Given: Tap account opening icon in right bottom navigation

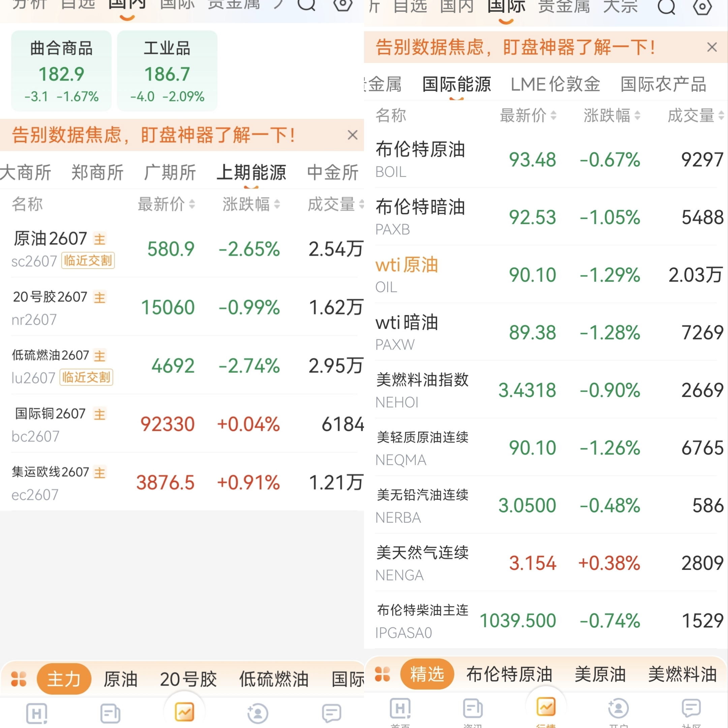Looking at the screenshot, I should [618, 708].
